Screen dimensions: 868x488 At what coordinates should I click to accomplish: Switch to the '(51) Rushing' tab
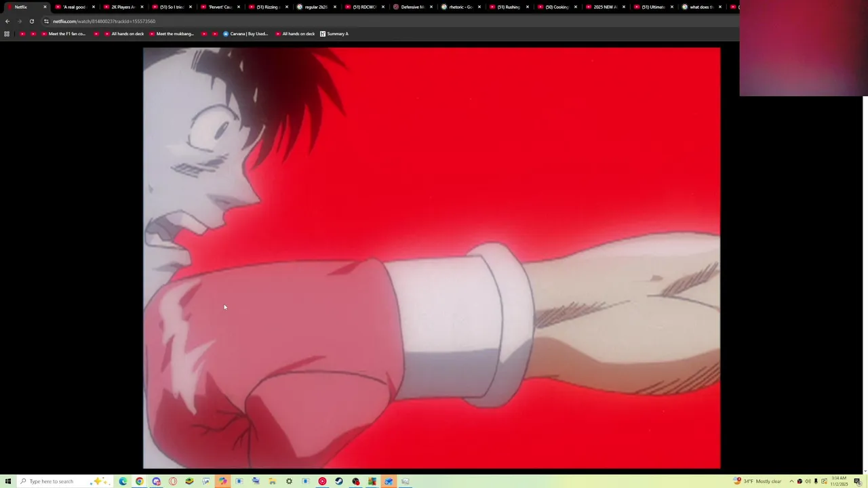tap(508, 7)
